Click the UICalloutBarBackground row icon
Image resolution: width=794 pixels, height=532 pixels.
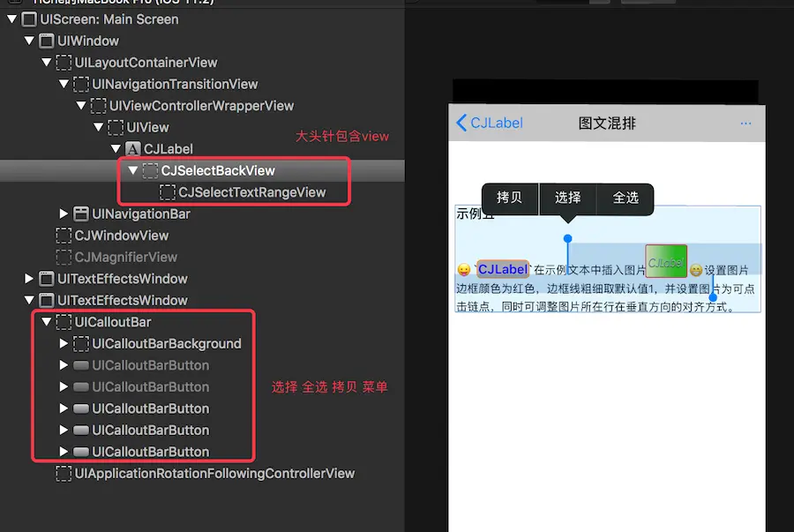point(81,344)
